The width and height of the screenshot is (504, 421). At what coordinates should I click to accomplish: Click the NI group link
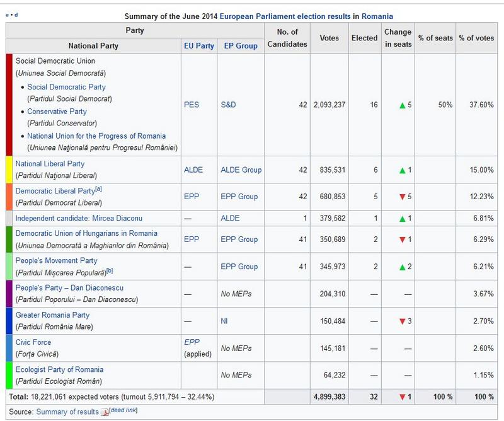224,321
